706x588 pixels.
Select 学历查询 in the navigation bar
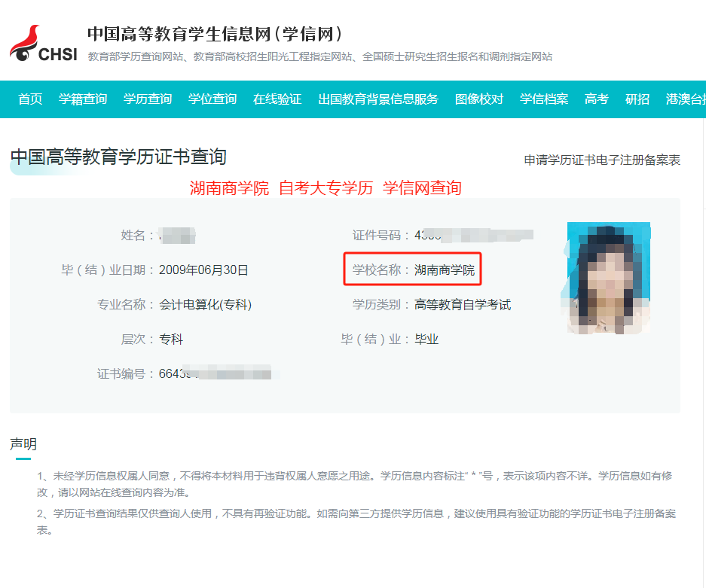point(148,99)
